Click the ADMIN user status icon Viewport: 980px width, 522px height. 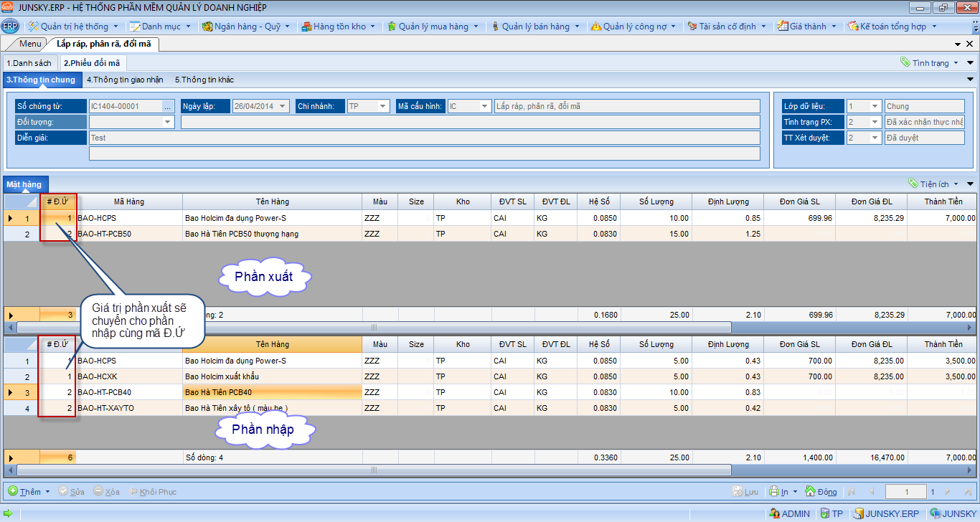click(x=774, y=513)
